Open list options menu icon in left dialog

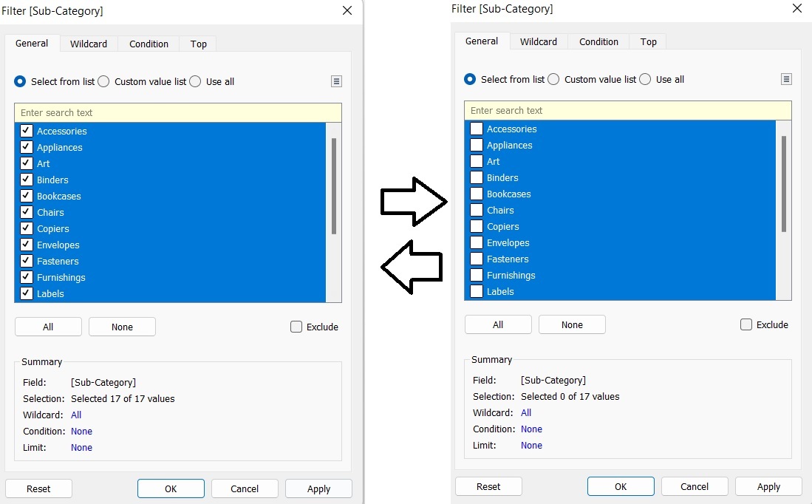click(336, 81)
